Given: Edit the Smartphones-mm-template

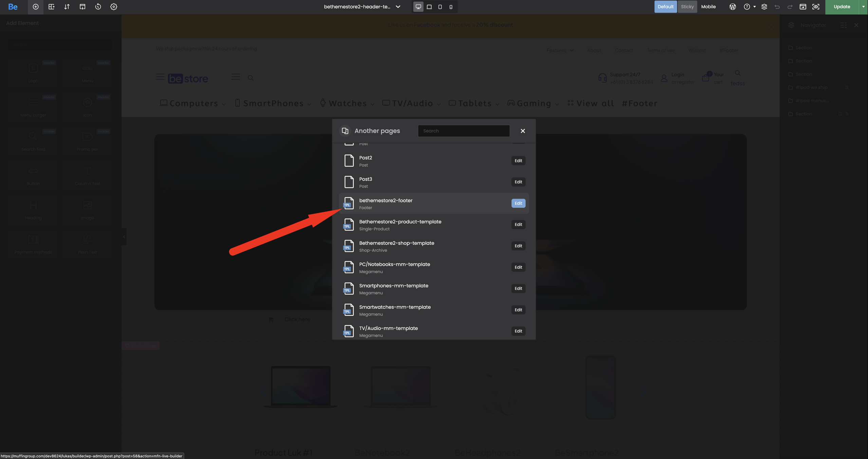Looking at the screenshot, I should (518, 288).
